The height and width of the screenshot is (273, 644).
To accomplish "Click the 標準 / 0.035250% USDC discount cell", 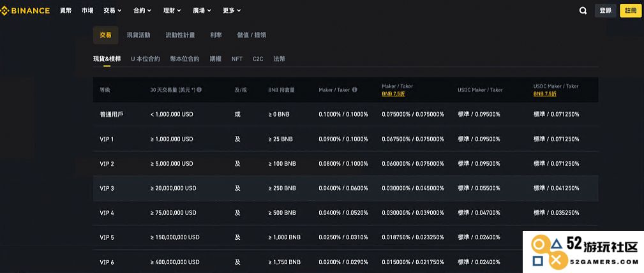I will [557, 213].
